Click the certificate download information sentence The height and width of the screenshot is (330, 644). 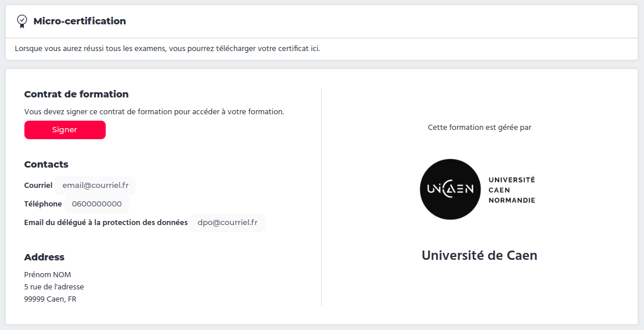pyautogui.click(x=167, y=48)
